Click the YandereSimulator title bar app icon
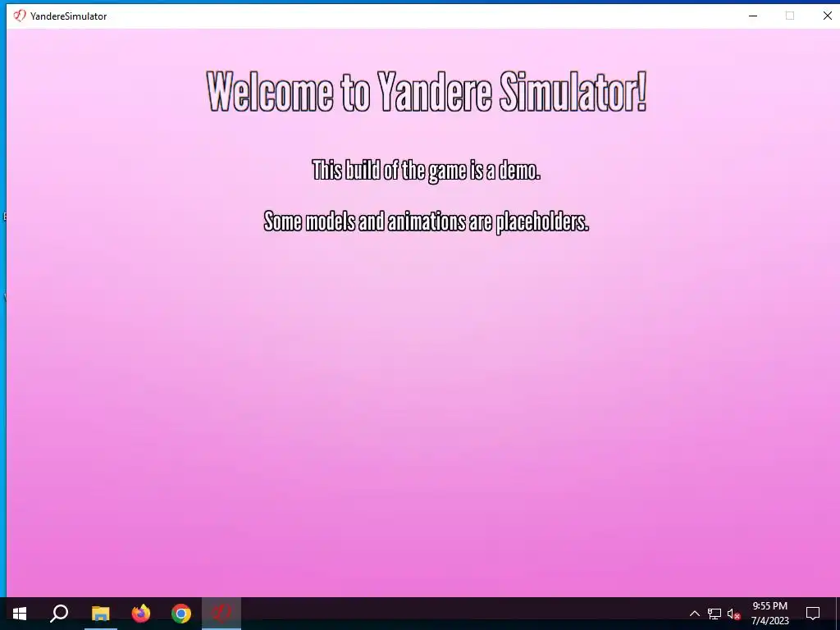The image size is (840, 630). pyautogui.click(x=20, y=16)
